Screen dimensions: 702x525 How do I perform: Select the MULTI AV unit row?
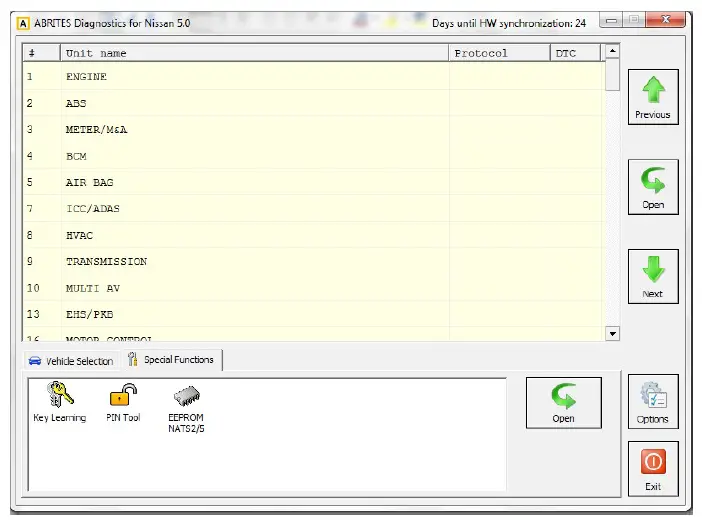(x=313, y=288)
